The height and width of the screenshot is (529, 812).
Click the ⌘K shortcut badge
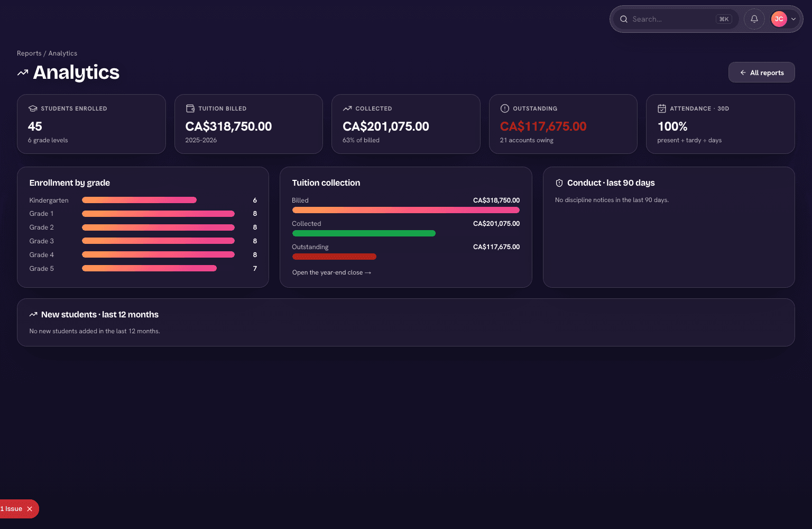point(724,19)
